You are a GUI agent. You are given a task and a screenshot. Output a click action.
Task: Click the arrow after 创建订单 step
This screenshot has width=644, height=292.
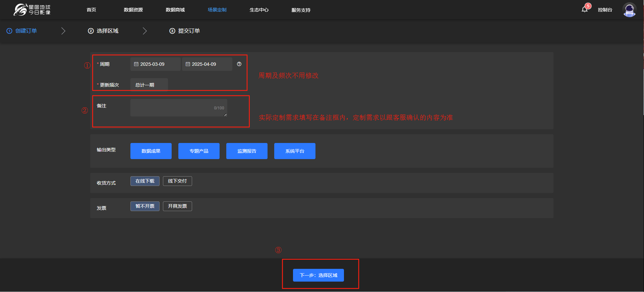point(63,31)
